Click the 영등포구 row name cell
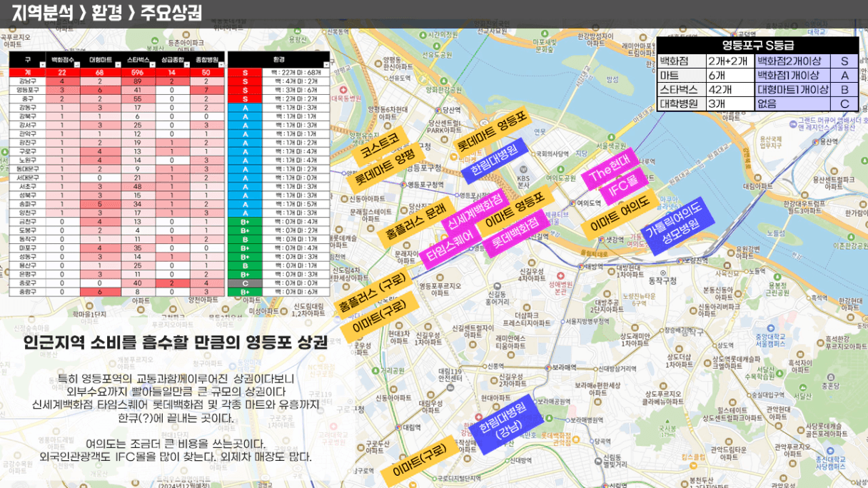This screenshot has height=488, width=868. [27, 90]
